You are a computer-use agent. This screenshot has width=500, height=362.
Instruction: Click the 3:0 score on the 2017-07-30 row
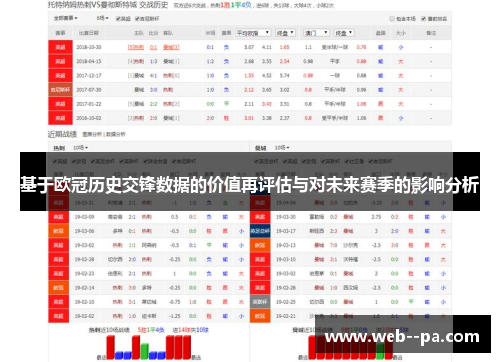(x=153, y=90)
